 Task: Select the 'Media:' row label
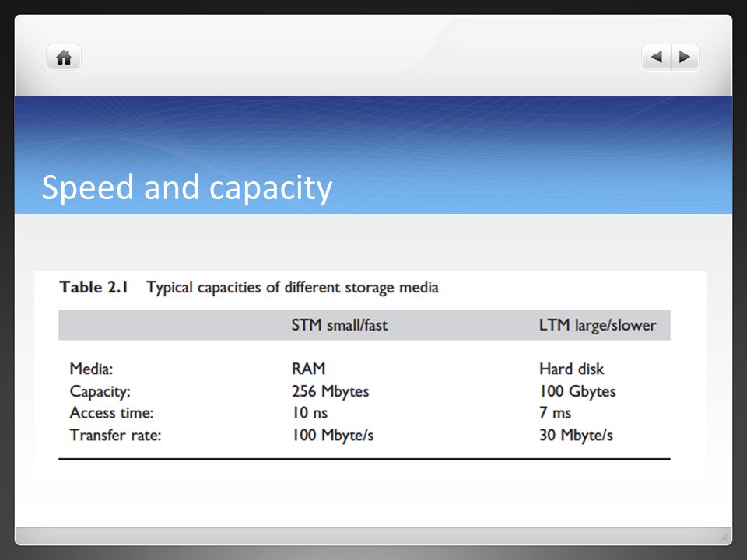(92, 369)
